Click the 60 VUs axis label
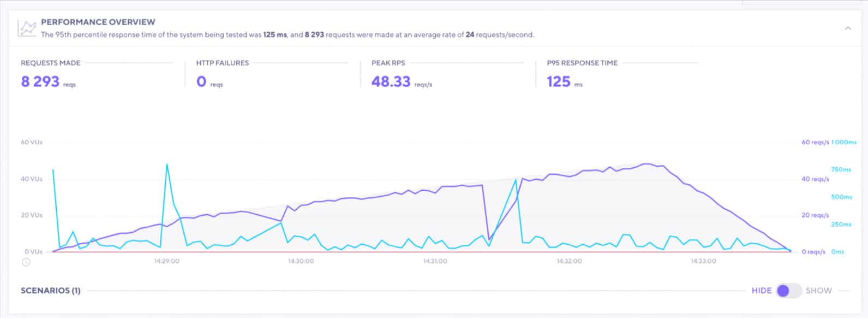868x318 pixels. (32, 142)
